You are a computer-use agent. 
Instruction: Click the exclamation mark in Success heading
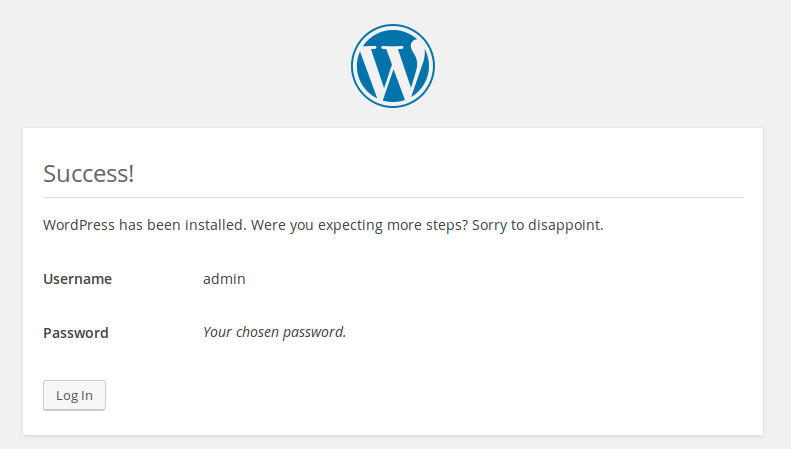pos(131,174)
